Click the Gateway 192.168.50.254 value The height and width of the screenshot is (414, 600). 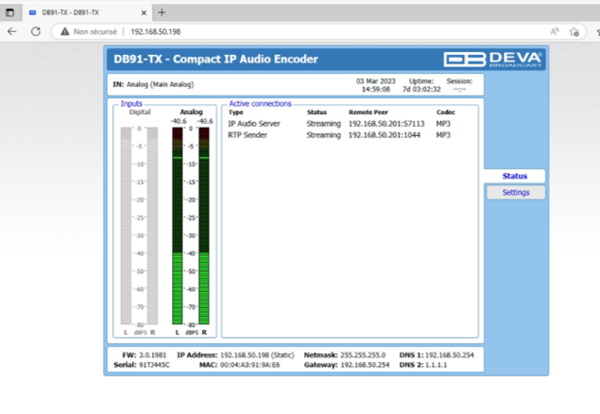[x=365, y=365]
